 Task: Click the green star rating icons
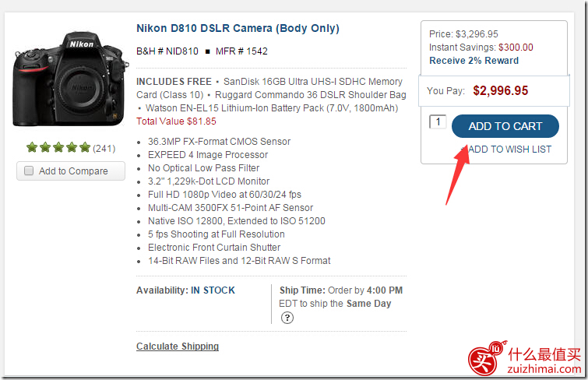[x=58, y=147]
